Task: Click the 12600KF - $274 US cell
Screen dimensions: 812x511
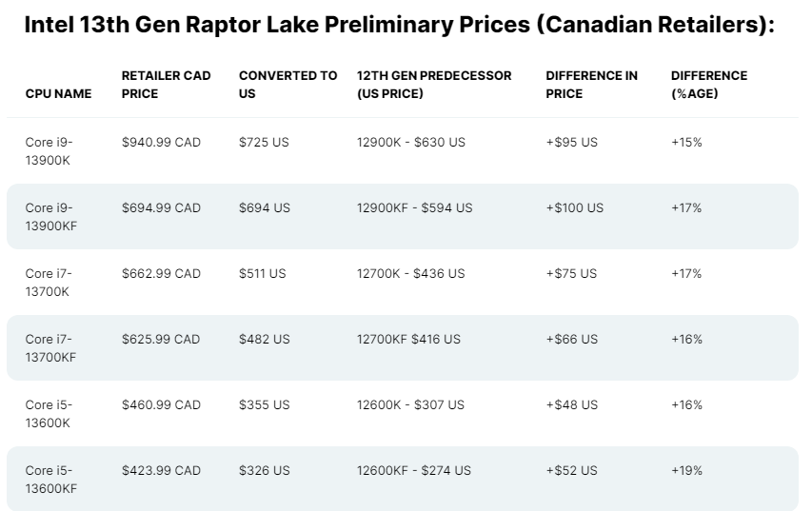Action: (x=414, y=471)
